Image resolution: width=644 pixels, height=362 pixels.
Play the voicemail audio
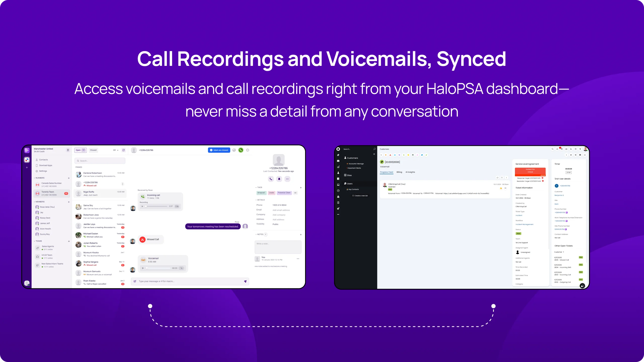point(143,268)
